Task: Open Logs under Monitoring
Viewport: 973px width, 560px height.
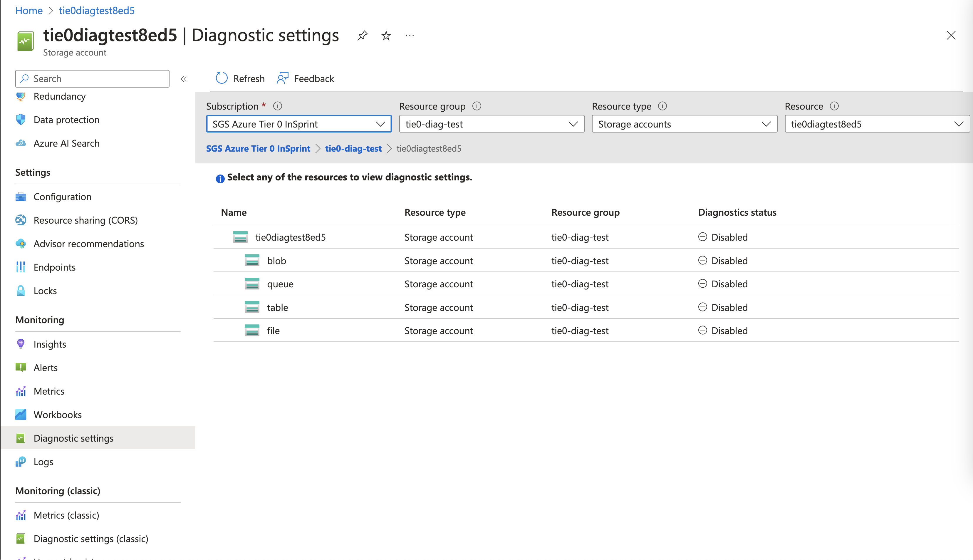Action: pos(43,462)
